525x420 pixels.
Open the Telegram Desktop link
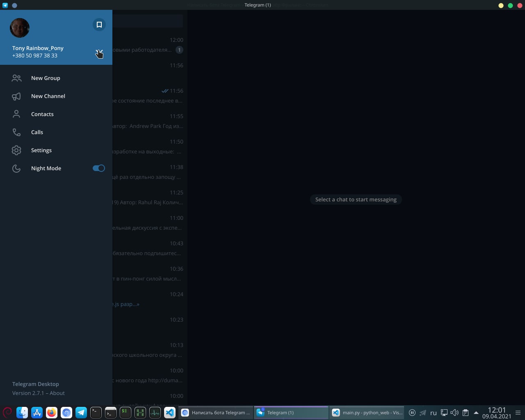[x=36, y=384]
